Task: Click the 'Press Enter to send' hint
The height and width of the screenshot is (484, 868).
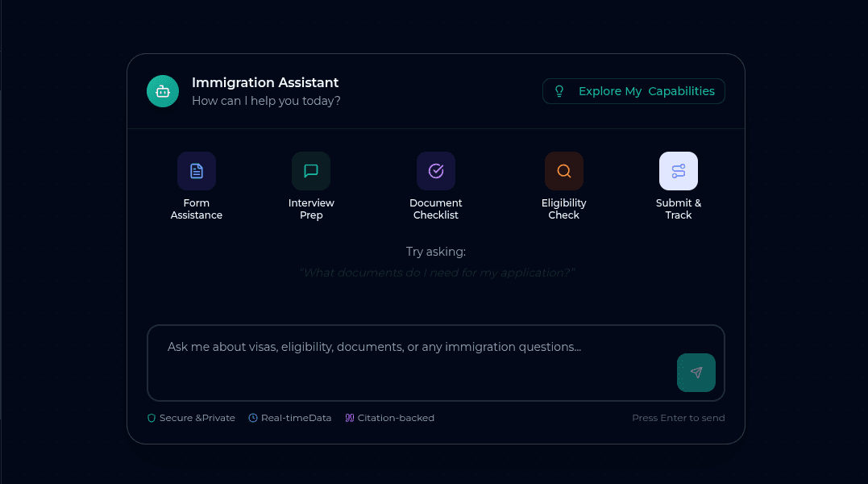Action: pos(679,418)
